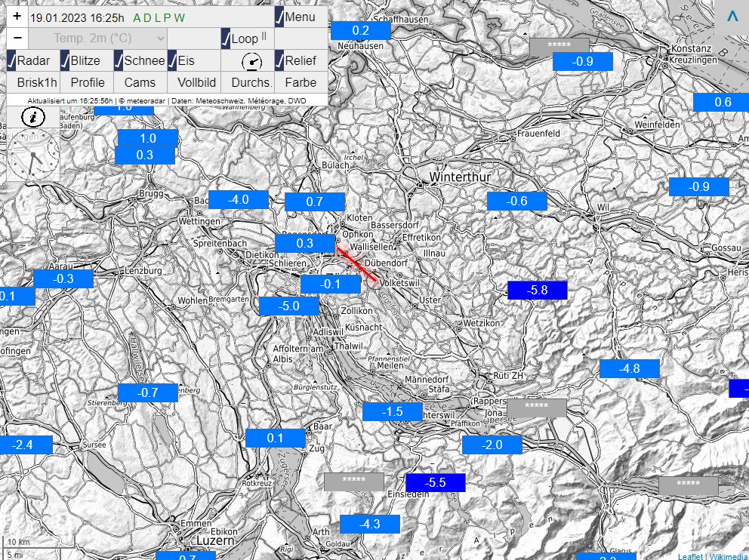The height and width of the screenshot is (560, 749).
Task: Disable the Radar layer
Action: [x=11, y=61]
